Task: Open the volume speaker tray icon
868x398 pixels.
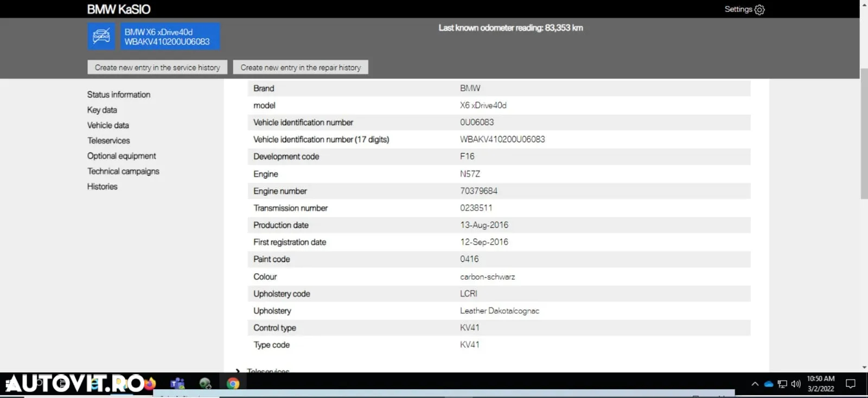Action: [x=796, y=384]
